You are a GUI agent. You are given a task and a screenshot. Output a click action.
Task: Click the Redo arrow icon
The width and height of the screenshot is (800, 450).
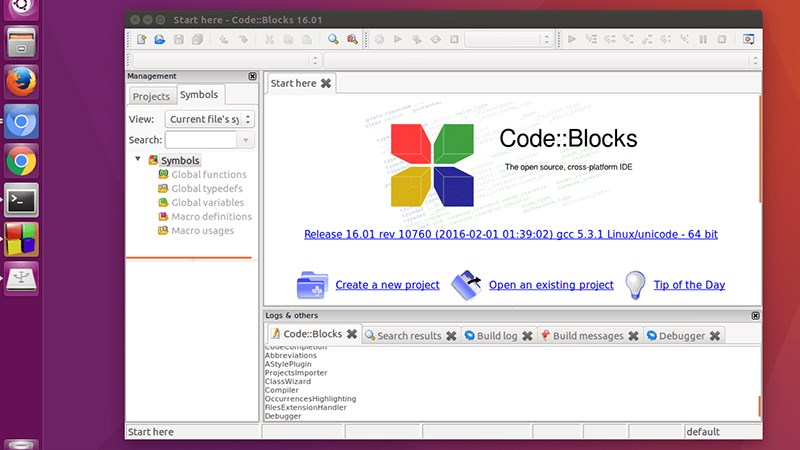point(243,39)
